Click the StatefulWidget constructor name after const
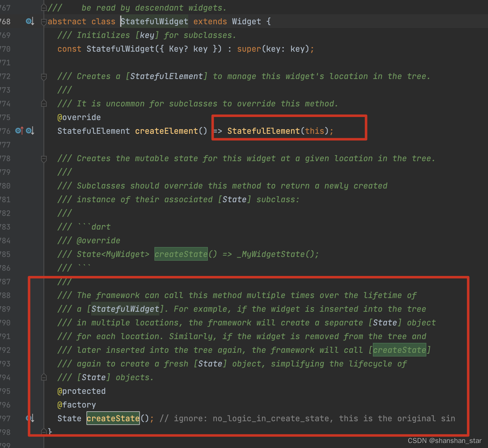This screenshot has width=488, height=448. [120, 49]
